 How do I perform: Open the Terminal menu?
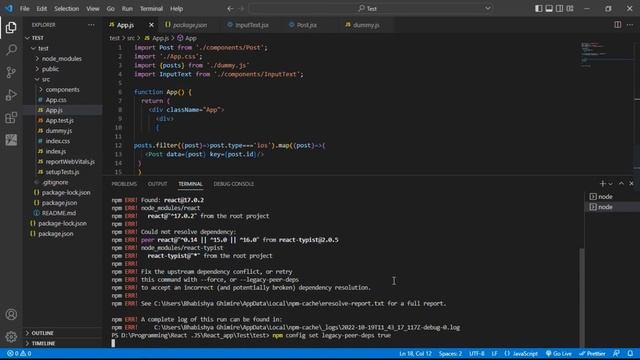tap(151, 8)
